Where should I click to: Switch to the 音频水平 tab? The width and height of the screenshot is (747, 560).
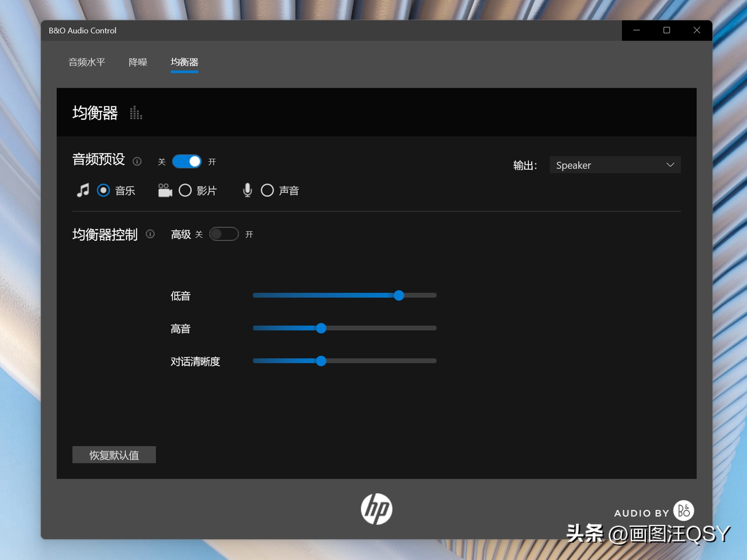coord(87,62)
